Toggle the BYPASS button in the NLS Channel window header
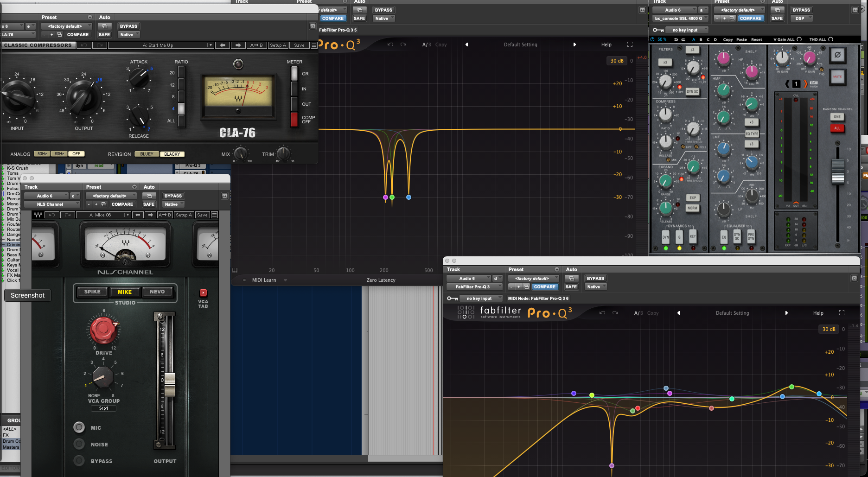 (x=173, y=196)
